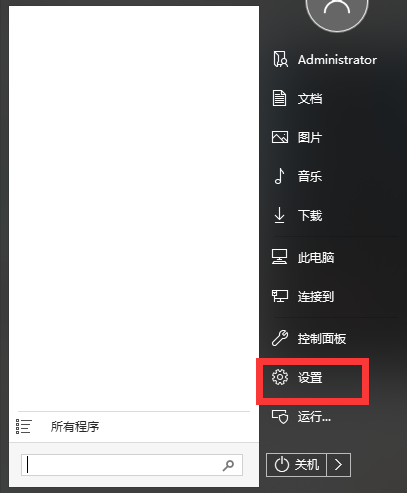Click the 文档 documents icon
Image resolution: width=407 pixels, height=493 pixels.
tap(279, 98)
